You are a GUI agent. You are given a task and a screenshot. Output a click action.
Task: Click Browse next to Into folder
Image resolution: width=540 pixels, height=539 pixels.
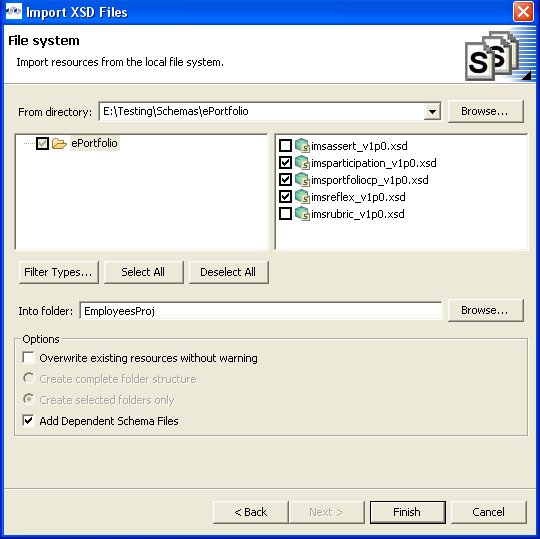(486, 310)
